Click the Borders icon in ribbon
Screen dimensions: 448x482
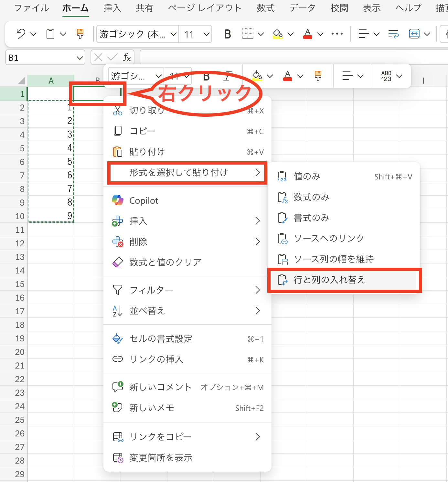point(248,34)
